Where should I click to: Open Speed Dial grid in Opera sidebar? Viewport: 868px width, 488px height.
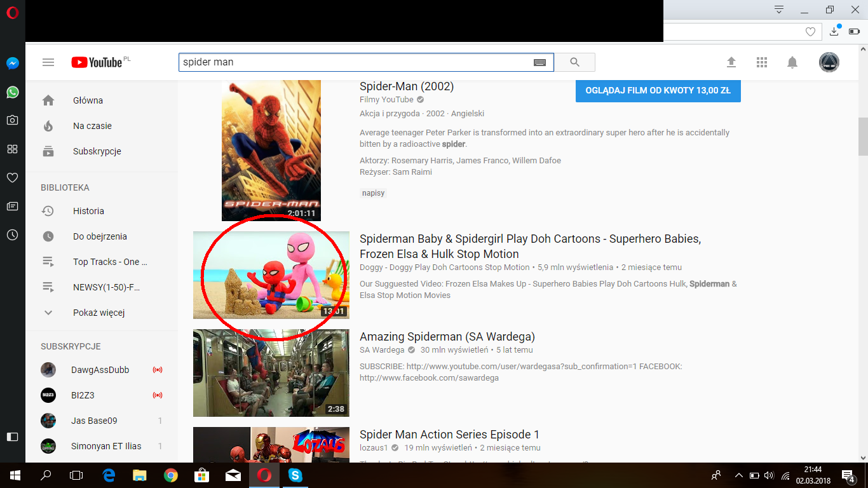pyautogui.click(x=12, y=149)
